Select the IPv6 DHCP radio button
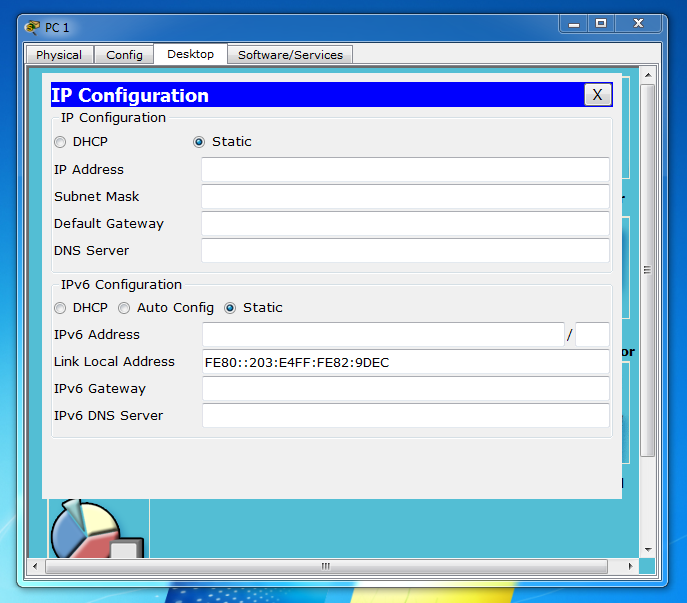 coord(60,308)
